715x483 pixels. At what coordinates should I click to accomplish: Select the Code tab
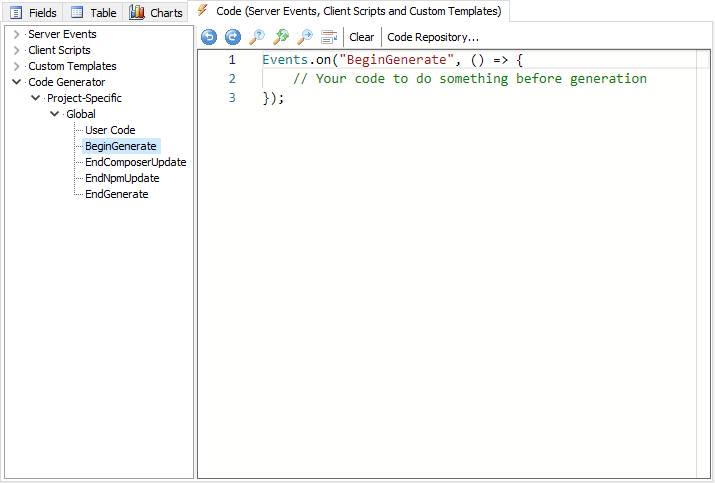point(350,11)
